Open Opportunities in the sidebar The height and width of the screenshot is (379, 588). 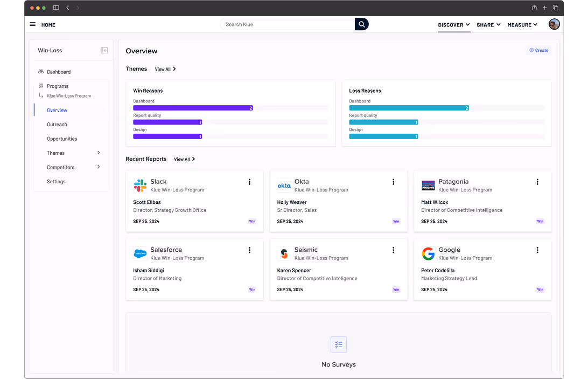pyautogui.click(x=62, y=139)
